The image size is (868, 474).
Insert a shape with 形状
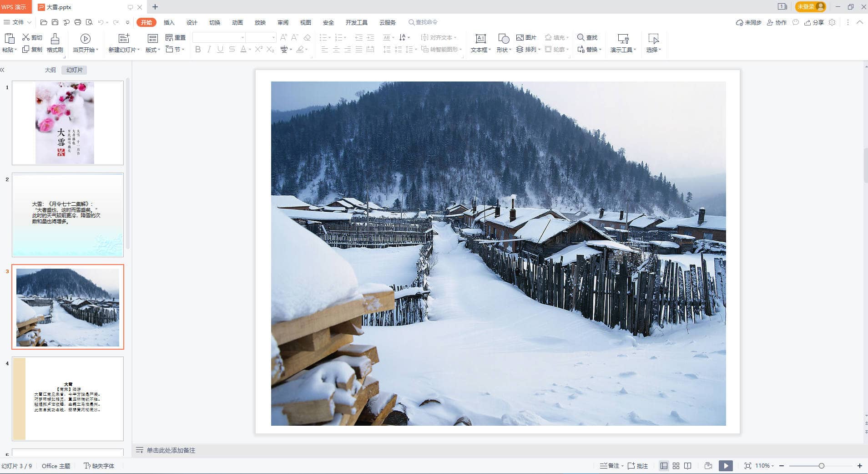504,43
